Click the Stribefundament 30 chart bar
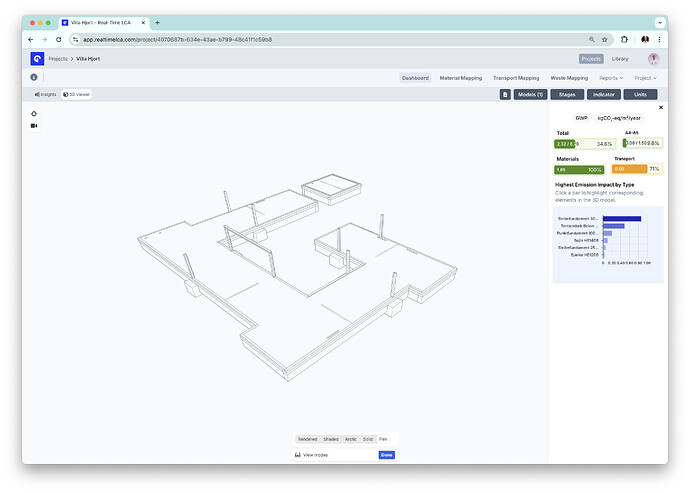 pos(622,219)
